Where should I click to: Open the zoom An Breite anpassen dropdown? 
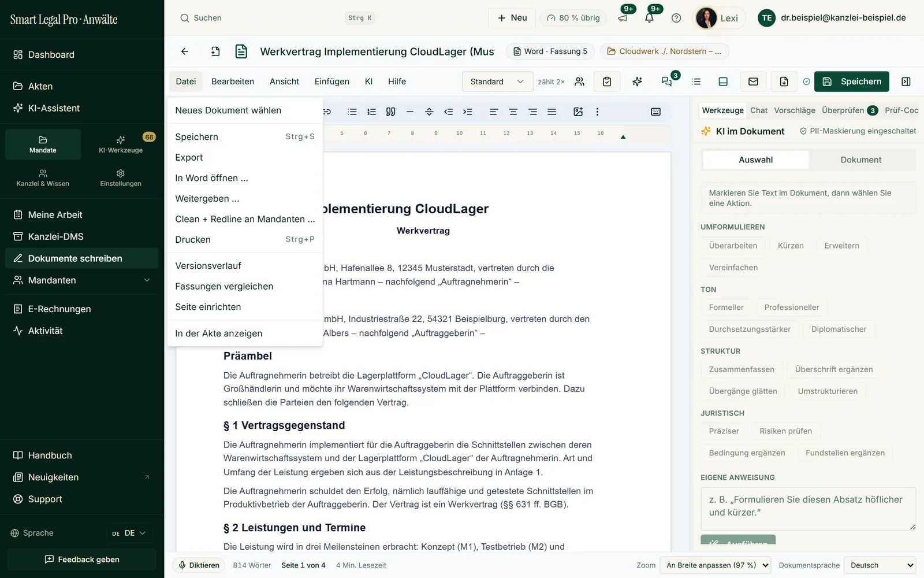(717, 565)
